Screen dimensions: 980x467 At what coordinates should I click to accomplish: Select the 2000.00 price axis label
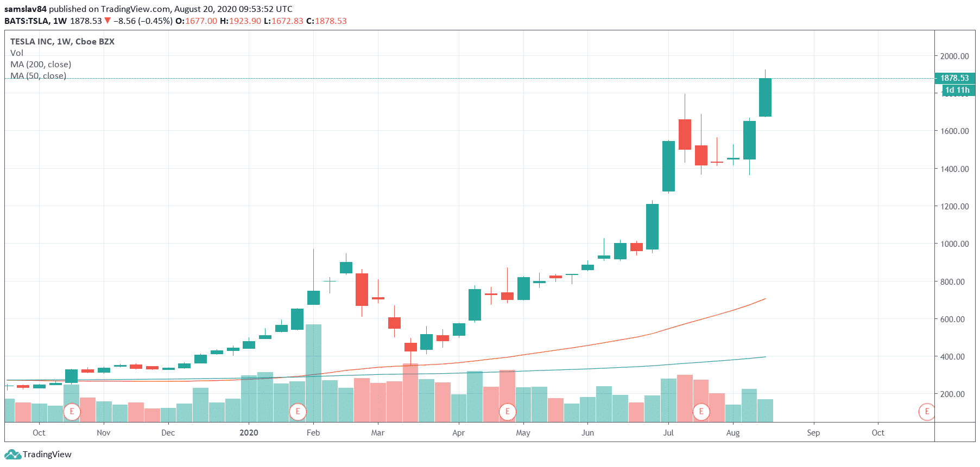(954, 56)
